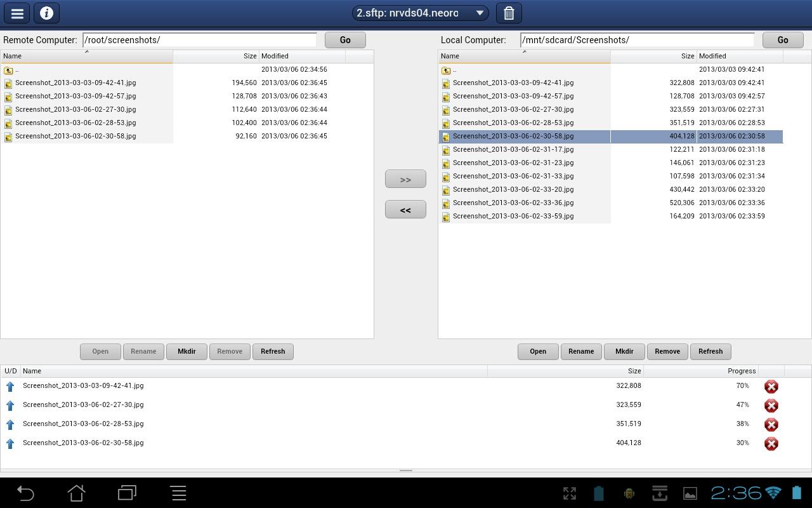Tap Android home navigation button
This screenshot has height=508, width=812.
(77, 493)
